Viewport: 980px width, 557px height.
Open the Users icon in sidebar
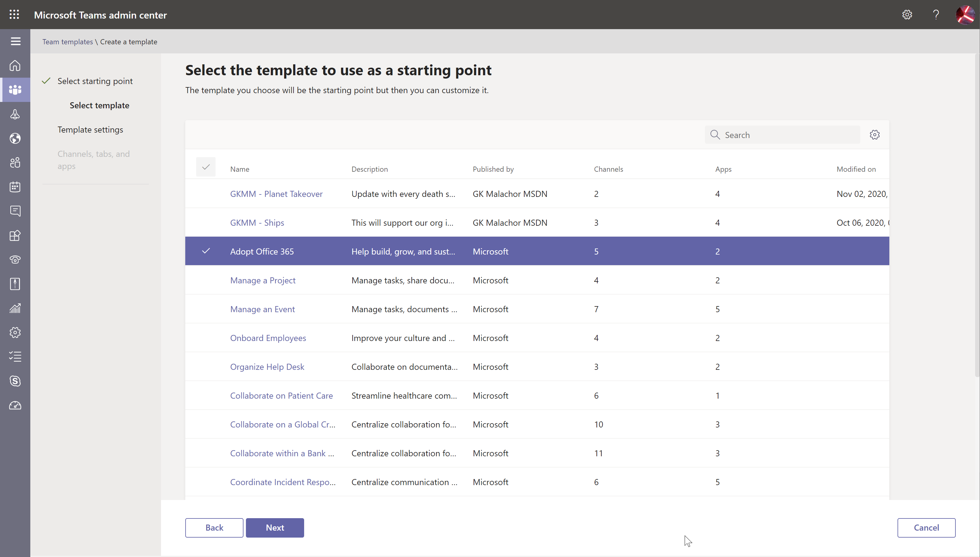coord(15,163)
